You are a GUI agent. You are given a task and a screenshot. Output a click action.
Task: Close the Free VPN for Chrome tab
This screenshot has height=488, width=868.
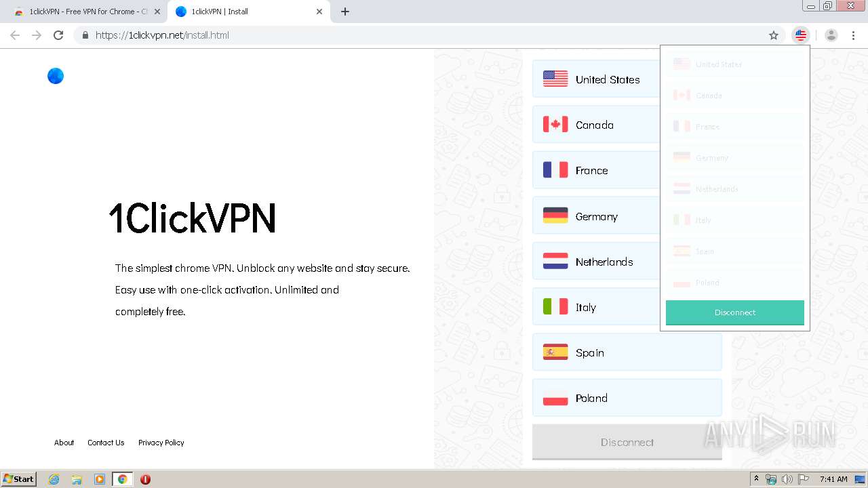pos(157,12)
